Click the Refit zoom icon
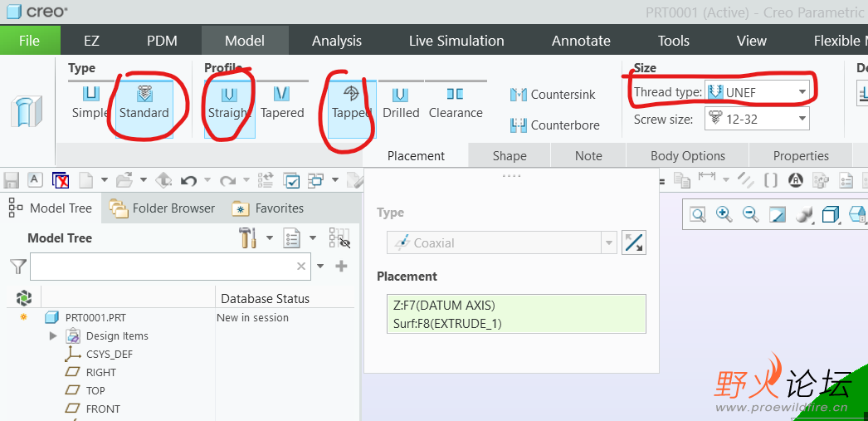This screenshot has width=868, height=421. pyautogui.click(x=698, y=215)
